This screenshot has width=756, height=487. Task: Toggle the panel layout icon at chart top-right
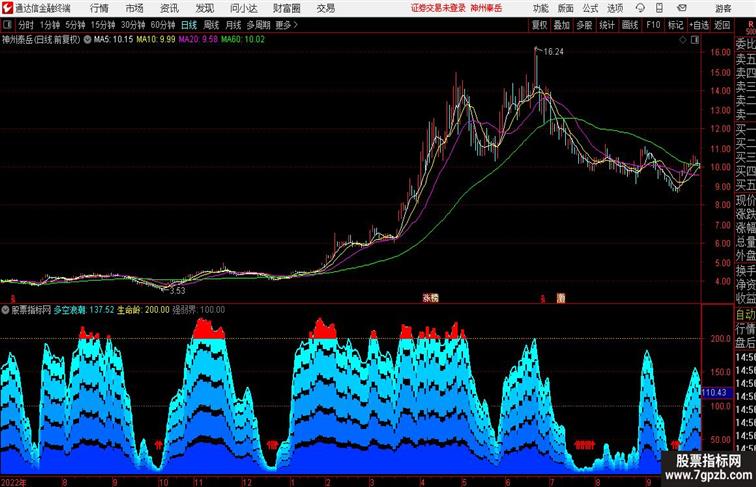695,40
